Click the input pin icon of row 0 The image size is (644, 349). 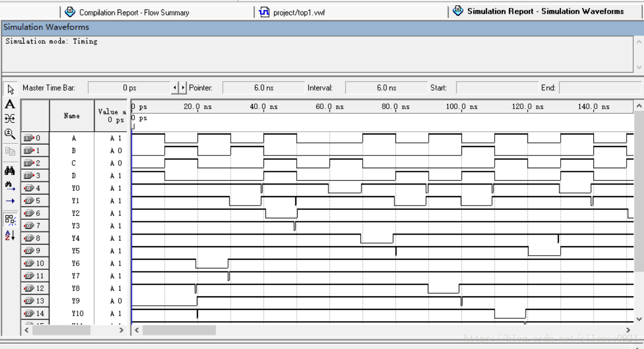[x=29, y=138]
